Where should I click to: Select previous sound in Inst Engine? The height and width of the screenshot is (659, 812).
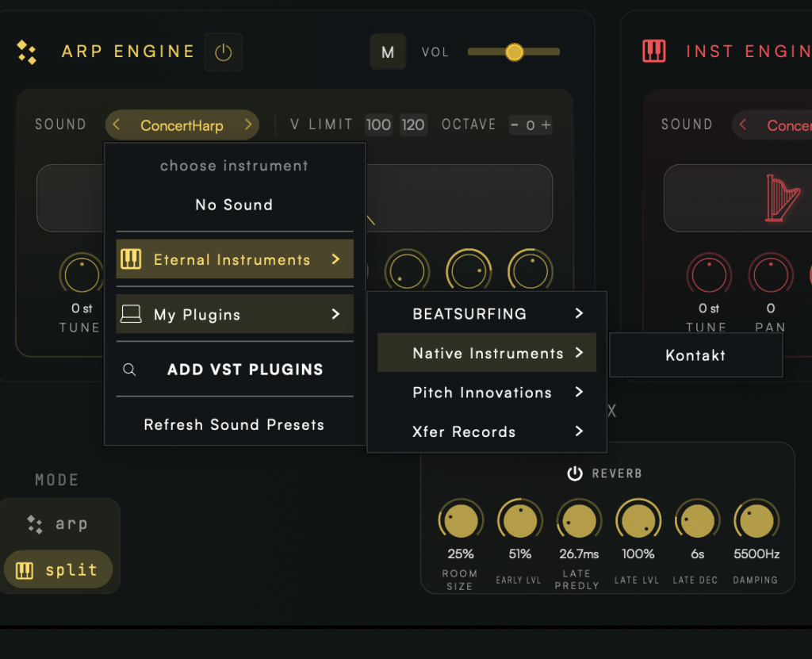click(x=743, y=125)
